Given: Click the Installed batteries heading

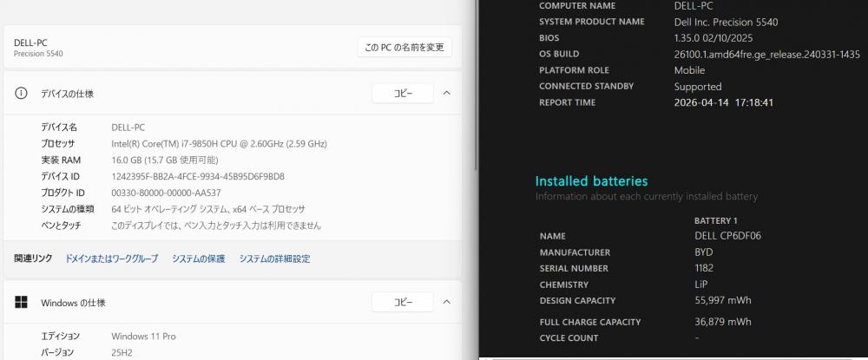Looking at the screenshot, I should [x=591, y=180].
